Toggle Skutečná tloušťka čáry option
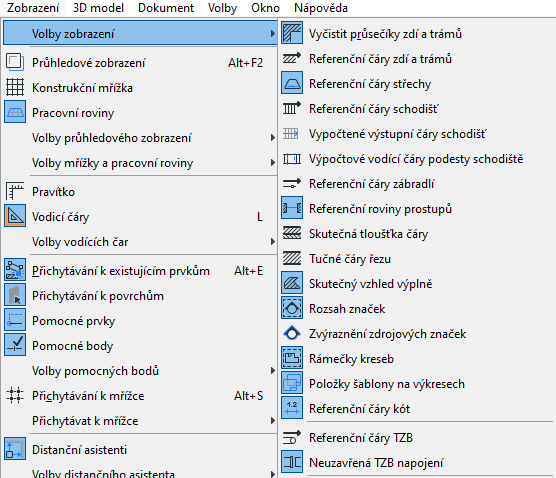Screen dimensions: 556x478 coord(417,234)
